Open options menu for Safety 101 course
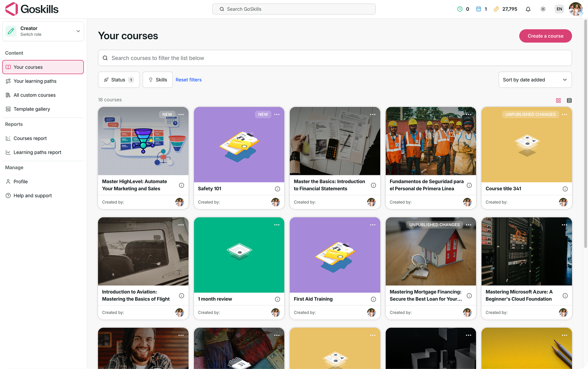Screen dimensions: 588x369 (277, 114)
